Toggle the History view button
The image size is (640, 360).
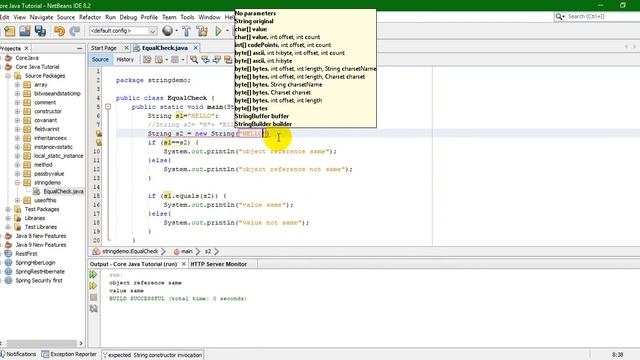click(x=125, y=60)
